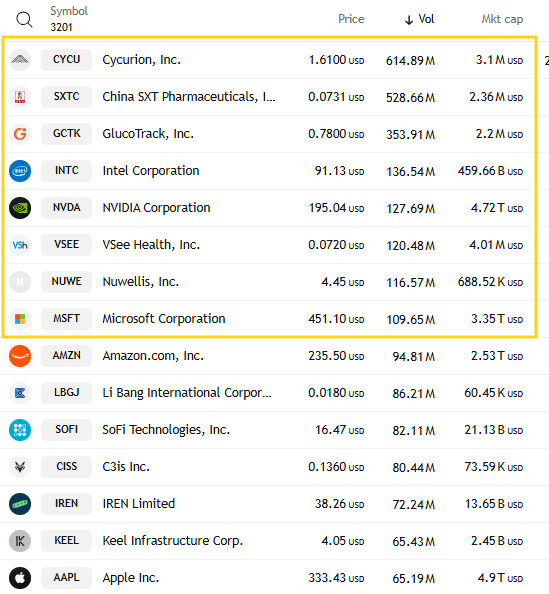Open the GCTK ticker badge
Viewport: 549px width, 594px height.
click(x=66, y=134)
